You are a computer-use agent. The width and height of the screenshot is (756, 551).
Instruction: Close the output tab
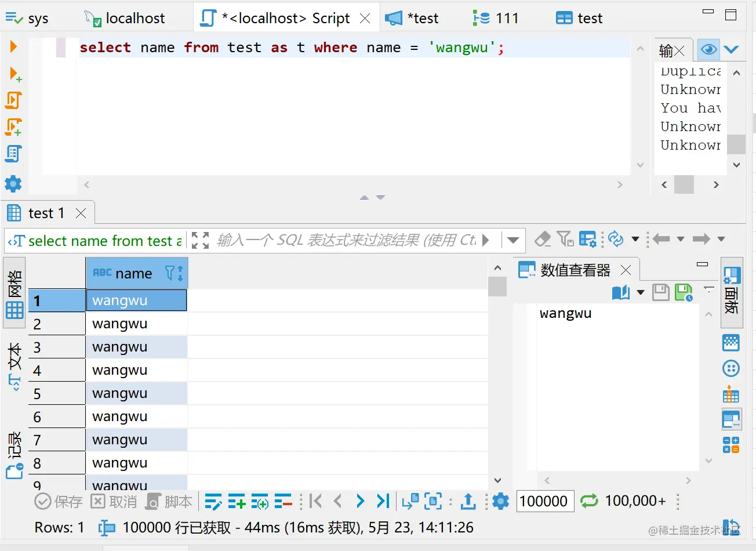679,51
